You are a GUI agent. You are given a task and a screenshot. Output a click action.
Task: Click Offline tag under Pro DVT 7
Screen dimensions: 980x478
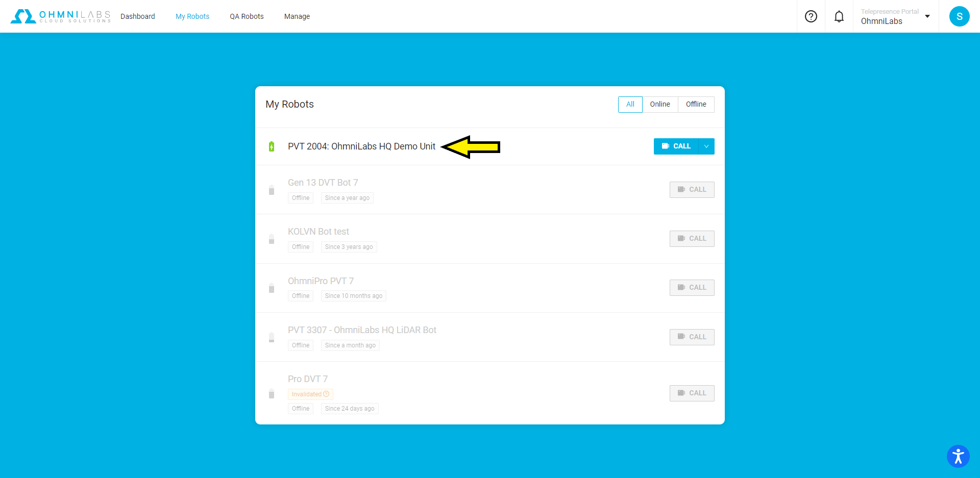click(301, 409)
